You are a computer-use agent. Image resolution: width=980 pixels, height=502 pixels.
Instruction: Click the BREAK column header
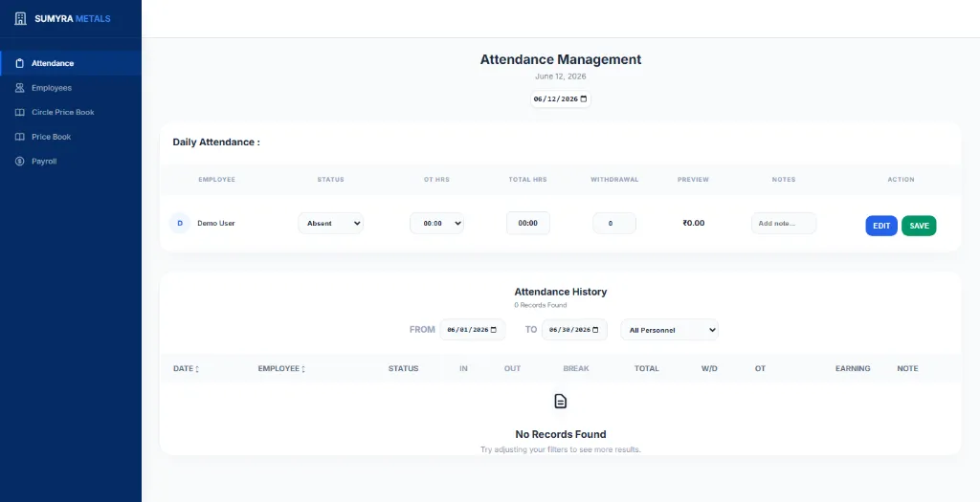576,368
